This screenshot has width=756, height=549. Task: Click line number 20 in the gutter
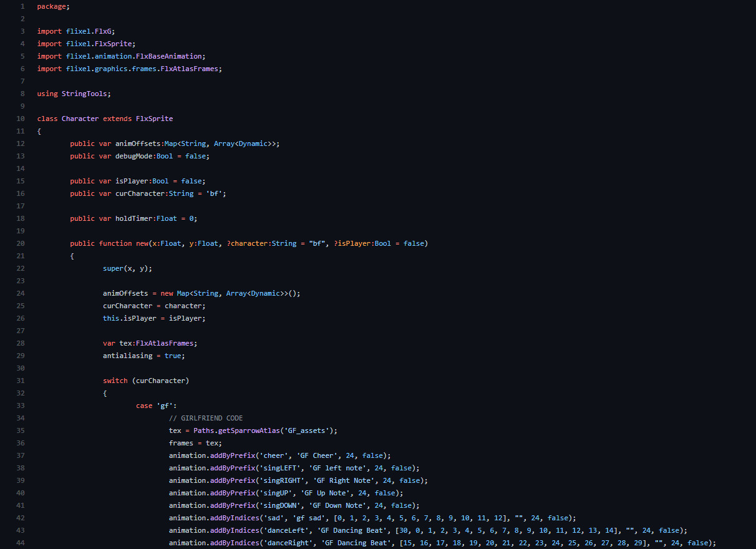pyautogui.click(x=21, y=243)
